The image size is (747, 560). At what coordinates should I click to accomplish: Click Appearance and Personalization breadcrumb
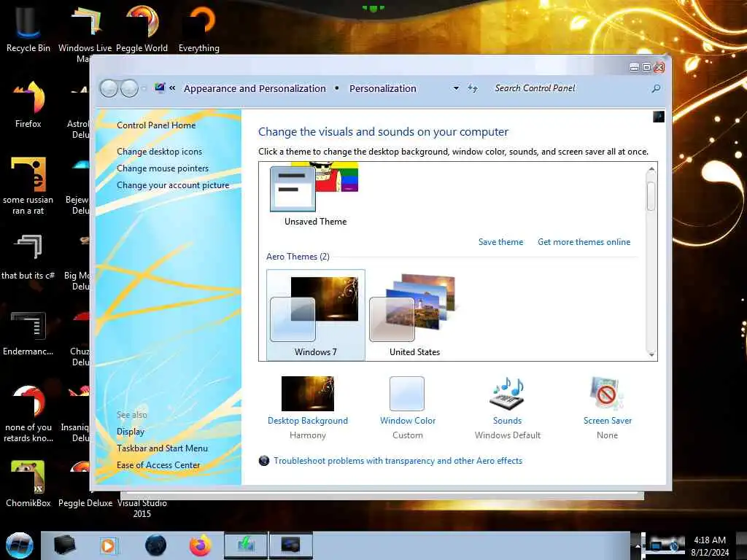coord(255,88)
